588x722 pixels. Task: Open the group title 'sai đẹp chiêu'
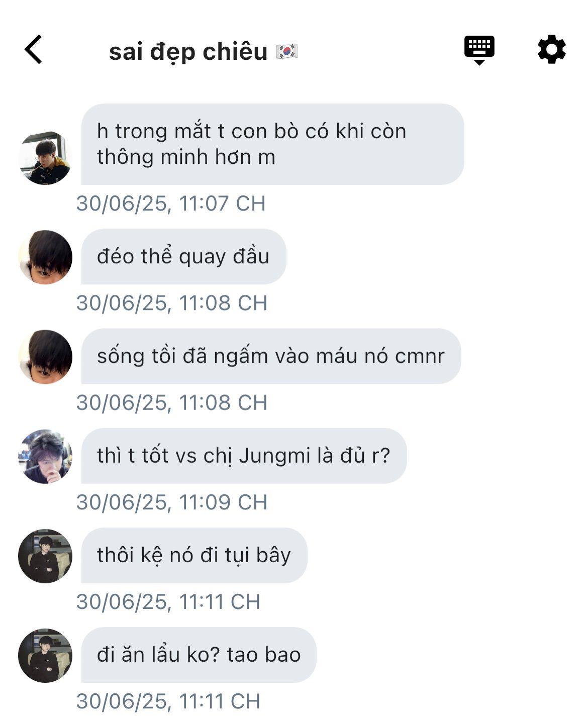pyautogui.click(x=188, y=52)
